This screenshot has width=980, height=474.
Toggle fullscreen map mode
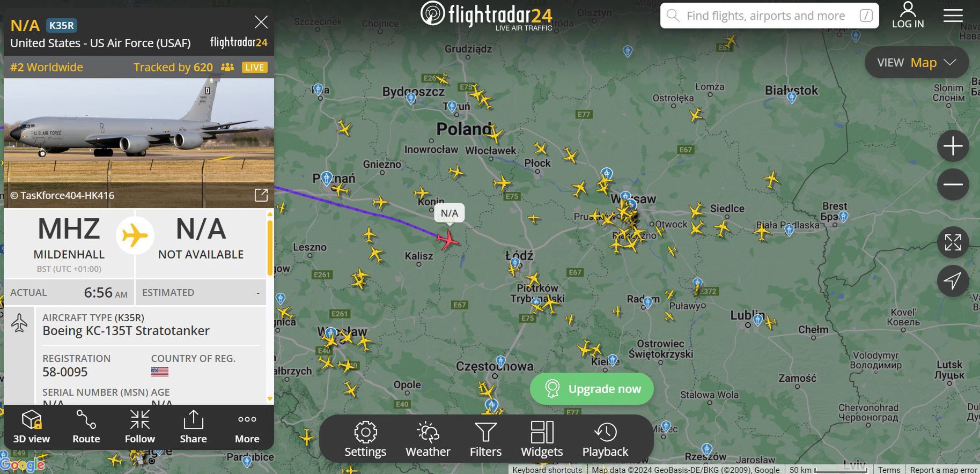[x=953, y=242]
